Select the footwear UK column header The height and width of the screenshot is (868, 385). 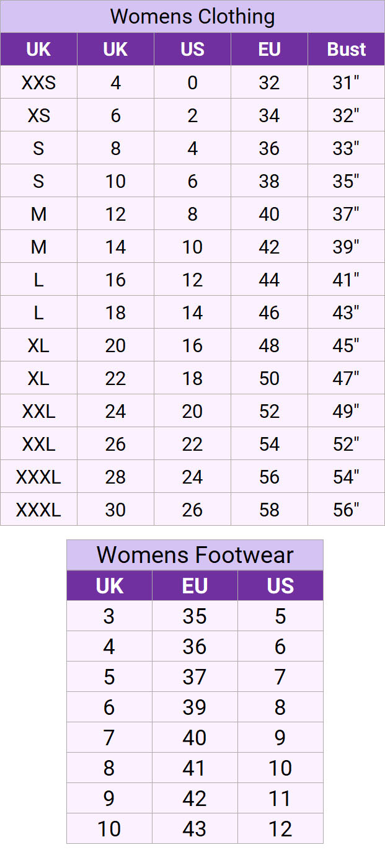tap(109, 586)
